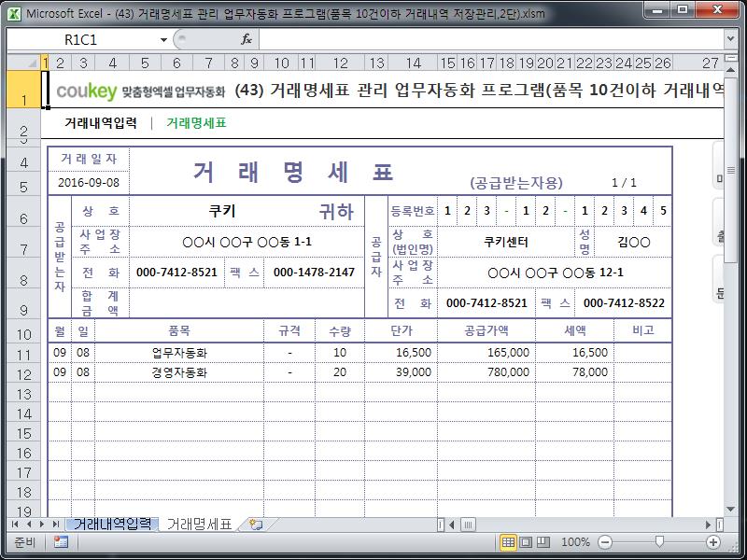Click the supplier name 쿠키센터 cell
This screenshot has height=560, width=747.
(x=506, y=242)
